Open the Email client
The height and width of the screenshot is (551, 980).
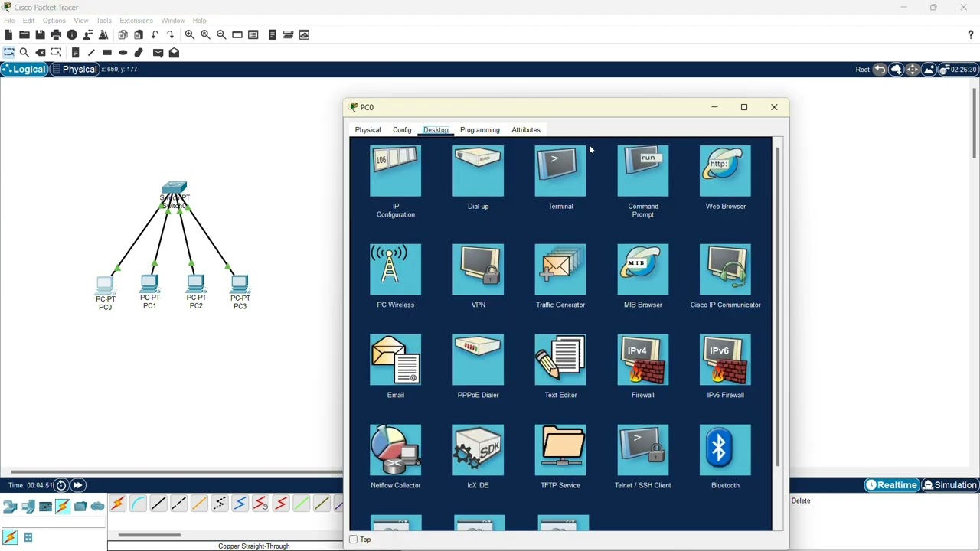click(x=395, y=360)
